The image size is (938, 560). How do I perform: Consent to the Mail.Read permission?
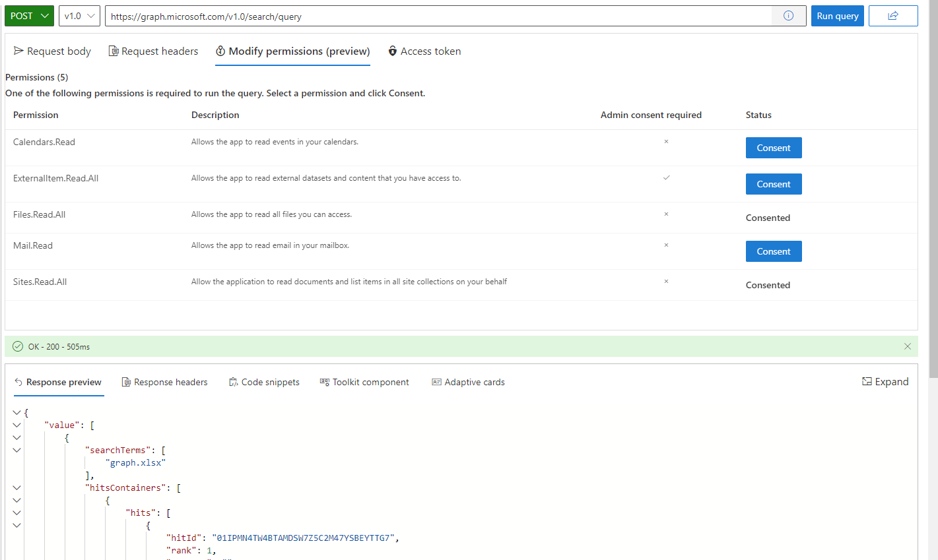click(x=773, y=251)
